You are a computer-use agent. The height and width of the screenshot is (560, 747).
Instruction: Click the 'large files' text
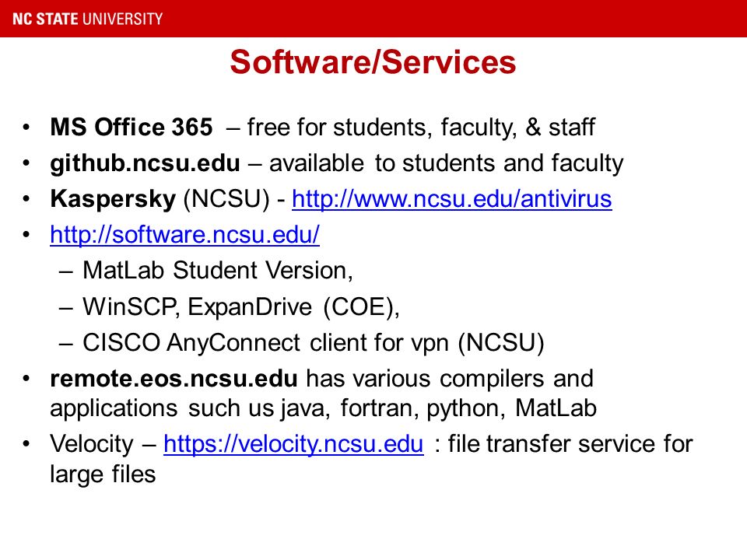pyautogui.click(x=103, y=474)
